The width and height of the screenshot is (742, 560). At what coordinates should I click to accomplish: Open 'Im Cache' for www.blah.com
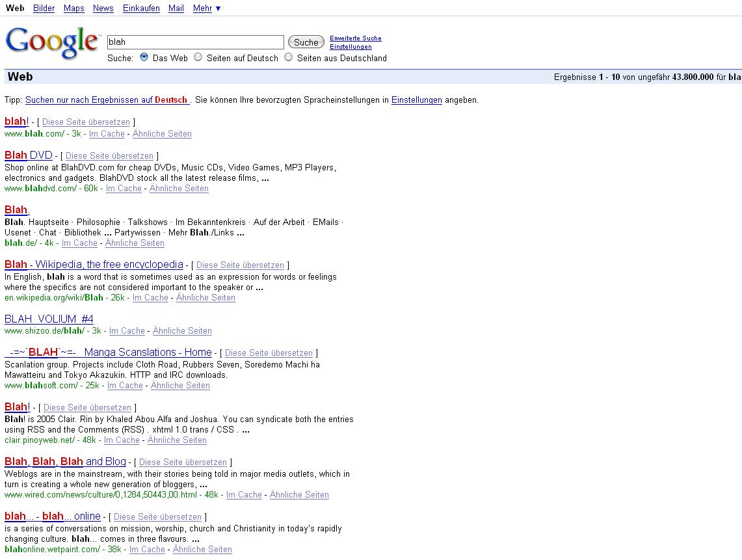[107, 133]
